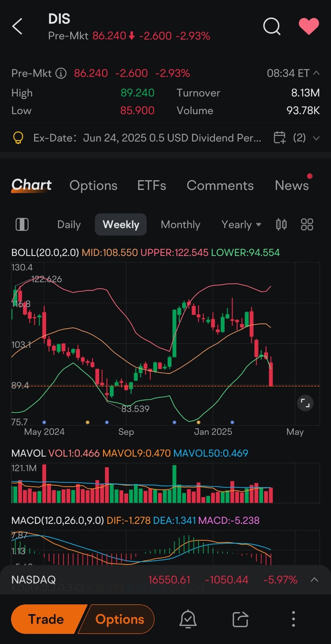Open the four-square indicators grid icon

point(307,225)
